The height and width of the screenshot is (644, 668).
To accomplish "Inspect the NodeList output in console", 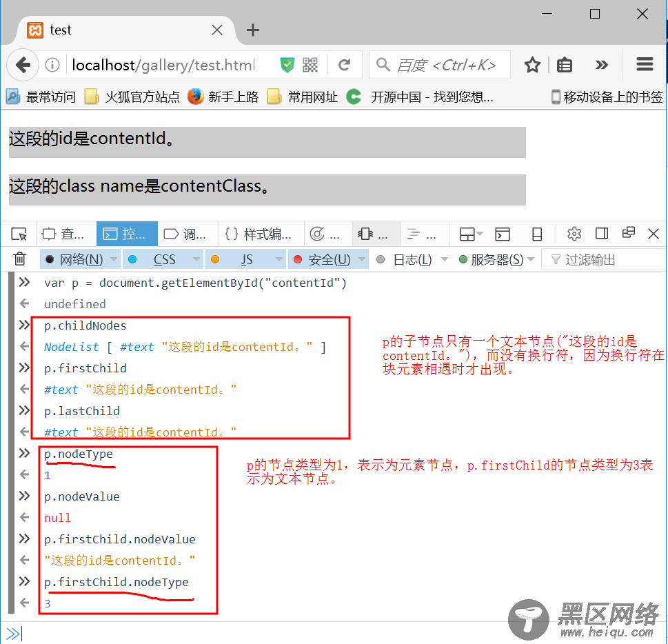I will coord(185,347).
